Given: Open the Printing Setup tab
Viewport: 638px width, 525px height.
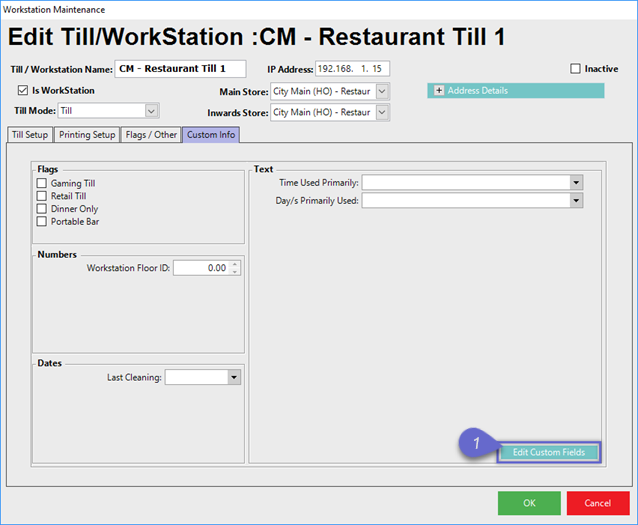Looking at the screenshot, I should (x=87, y=135).
